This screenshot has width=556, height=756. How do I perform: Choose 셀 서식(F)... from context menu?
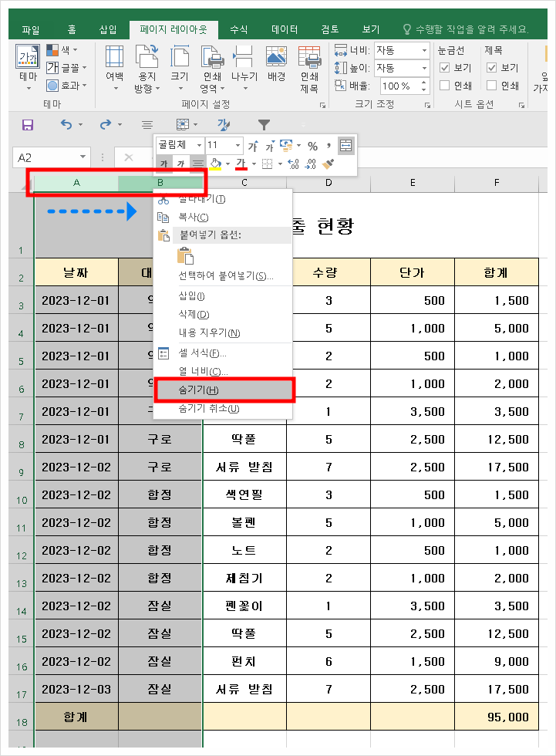[223, 353]
